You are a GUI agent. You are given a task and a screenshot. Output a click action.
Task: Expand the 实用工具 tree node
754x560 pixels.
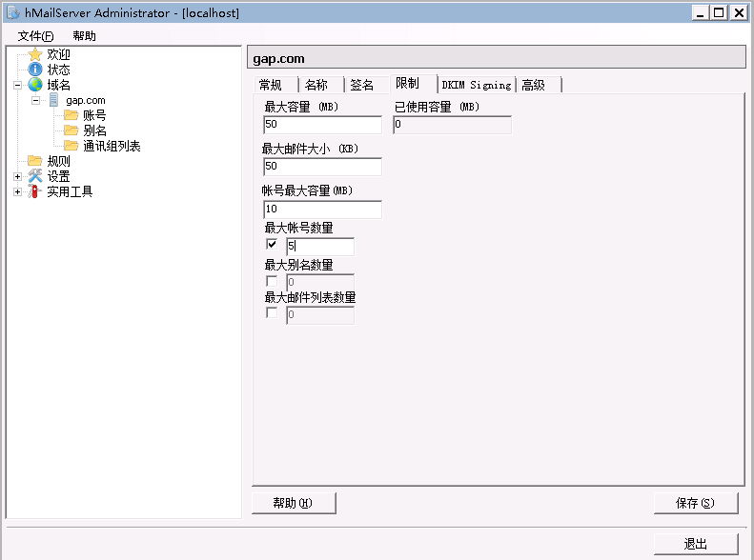coord(18,192)
